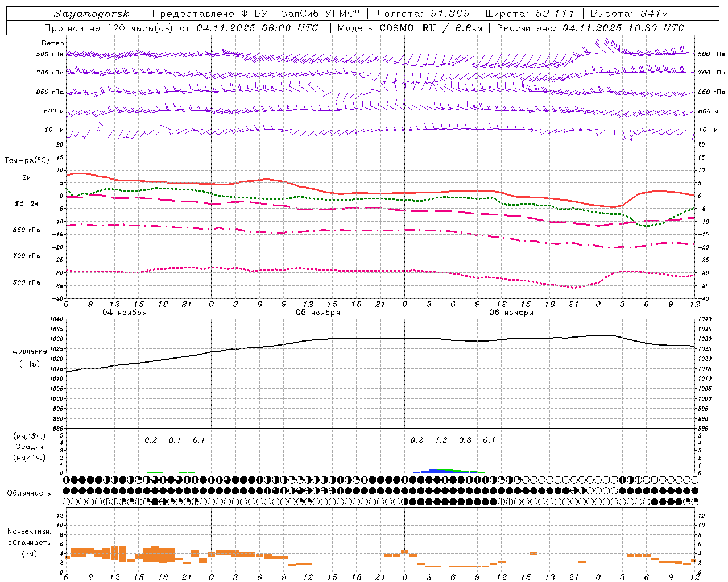
Task: Click the '(мм/1ч.)' hourly precipitation unit label
Action: tap(30, 458)
